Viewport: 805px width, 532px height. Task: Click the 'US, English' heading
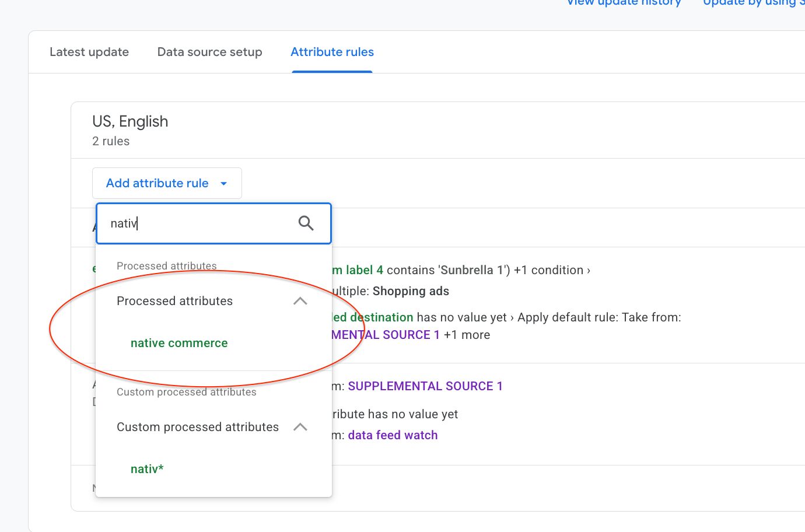click(130, 121)
